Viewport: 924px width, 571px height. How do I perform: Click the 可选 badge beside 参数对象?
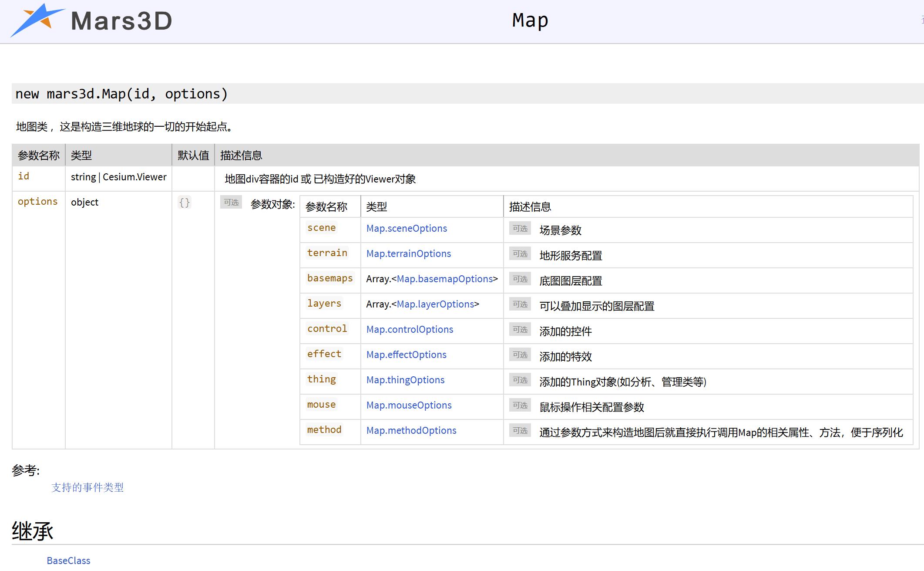(x=231, y=203)
